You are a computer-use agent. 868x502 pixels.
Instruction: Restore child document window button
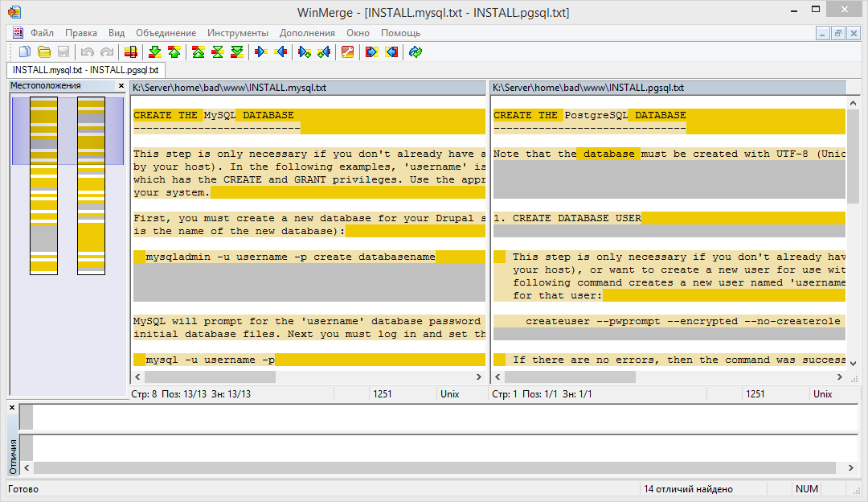838,33
